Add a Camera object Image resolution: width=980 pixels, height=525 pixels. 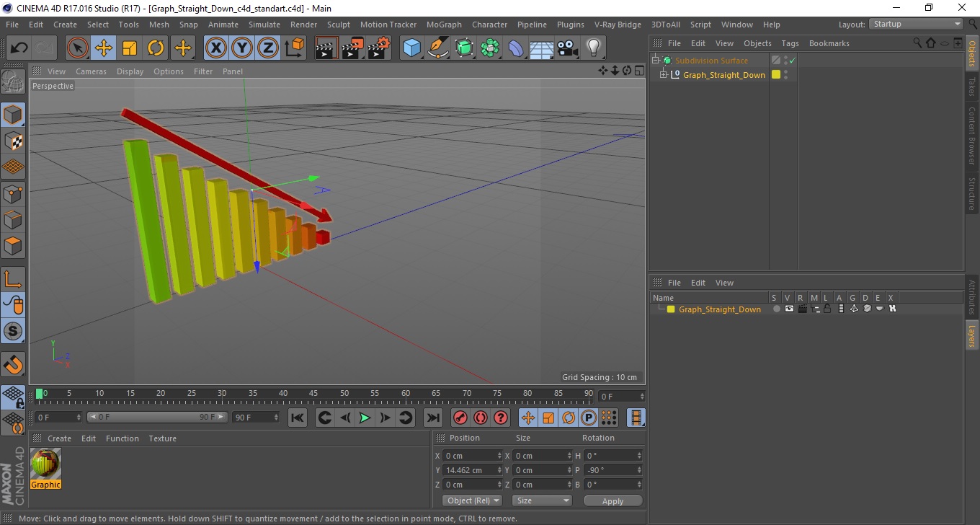coord(568,48)
